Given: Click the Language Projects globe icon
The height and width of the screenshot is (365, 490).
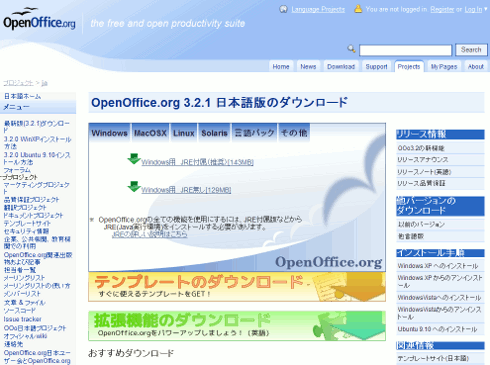Looking at the screenshot, I should pos(283,9).
